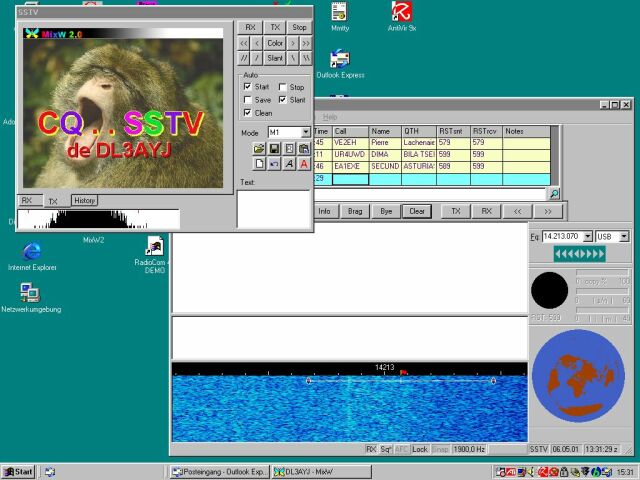Save the SSTV image with floppy icon
The height and width of the screenshot is (480, 640).
(274, 149)
